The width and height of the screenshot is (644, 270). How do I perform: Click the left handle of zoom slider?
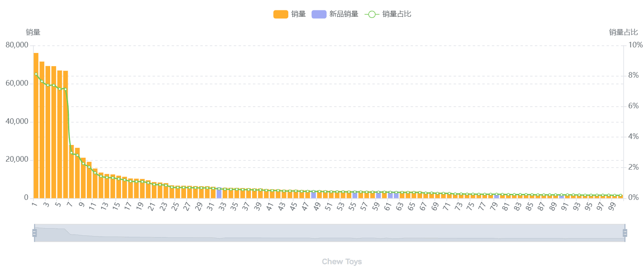(35, 233)
